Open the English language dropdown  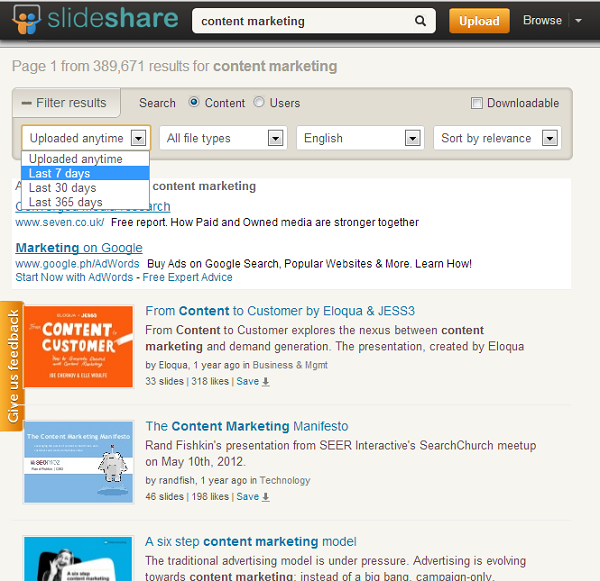(x=360, y=138)
